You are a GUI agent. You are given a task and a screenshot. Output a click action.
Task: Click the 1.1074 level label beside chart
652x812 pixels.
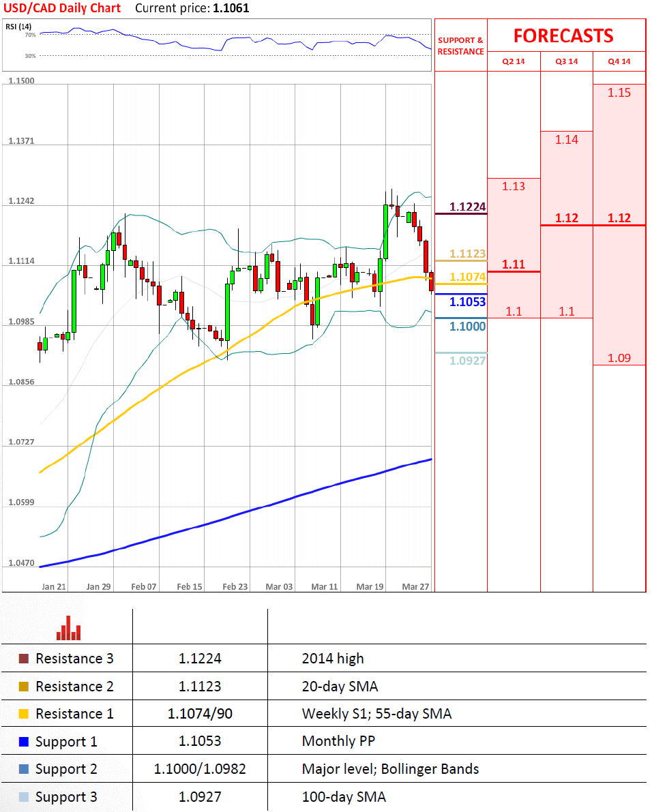pos(468,277)
